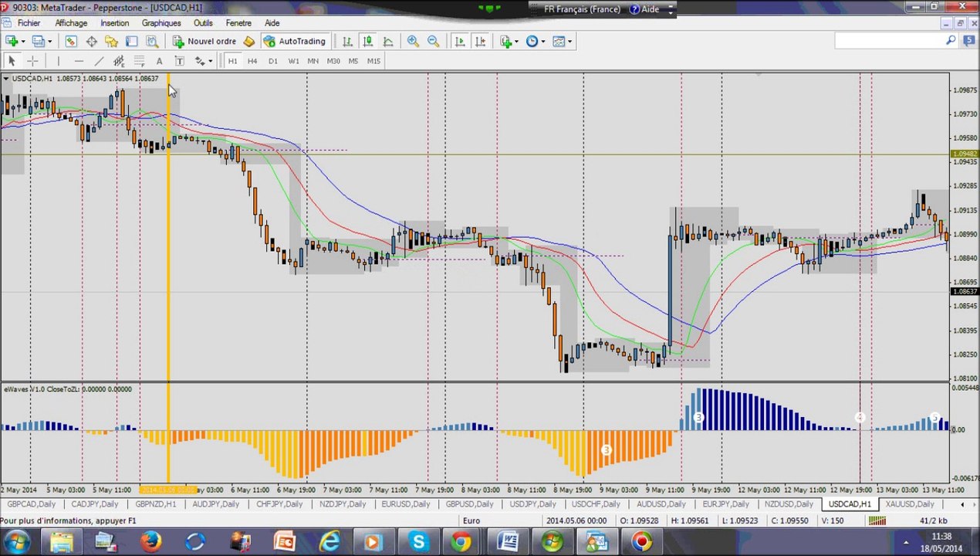Switch to the GBPCAD,Daily chart tab
Viewport: 980px width, 556px height.
30,504
